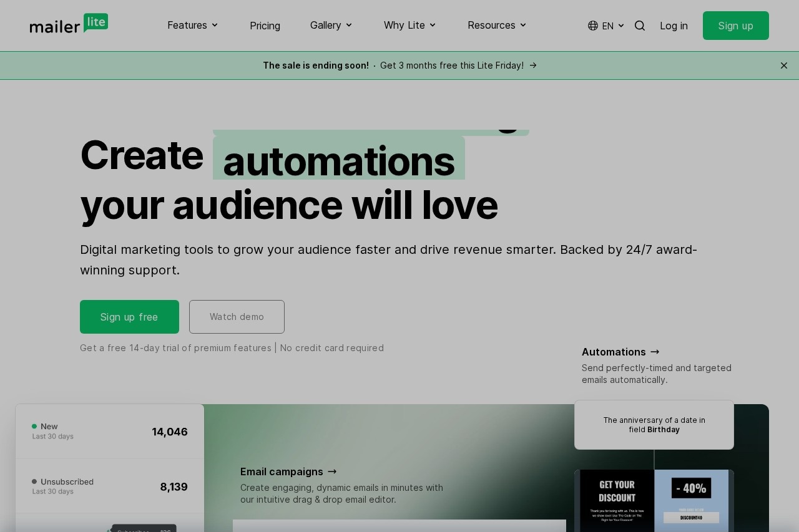Image resolution: width=799 pixels, height=532 pixels.
Task: Click the Log in link
Action: pos(674,26)
